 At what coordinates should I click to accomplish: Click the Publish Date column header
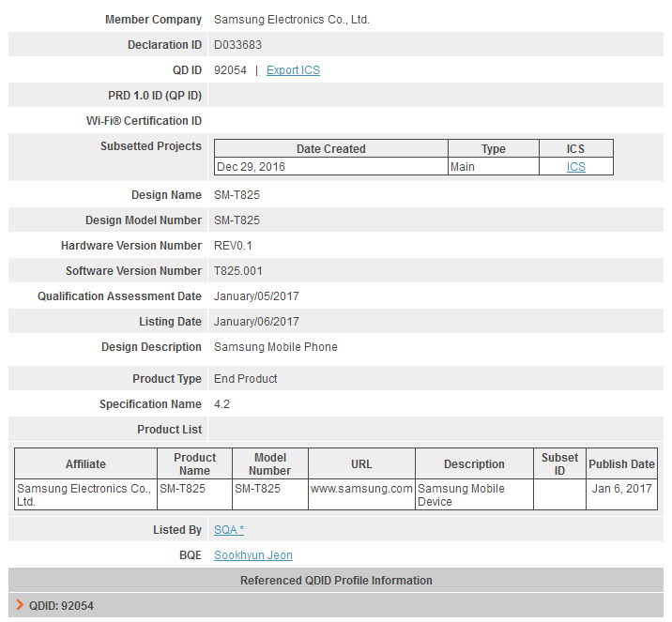pyautogui.click(x=622, y=464)
